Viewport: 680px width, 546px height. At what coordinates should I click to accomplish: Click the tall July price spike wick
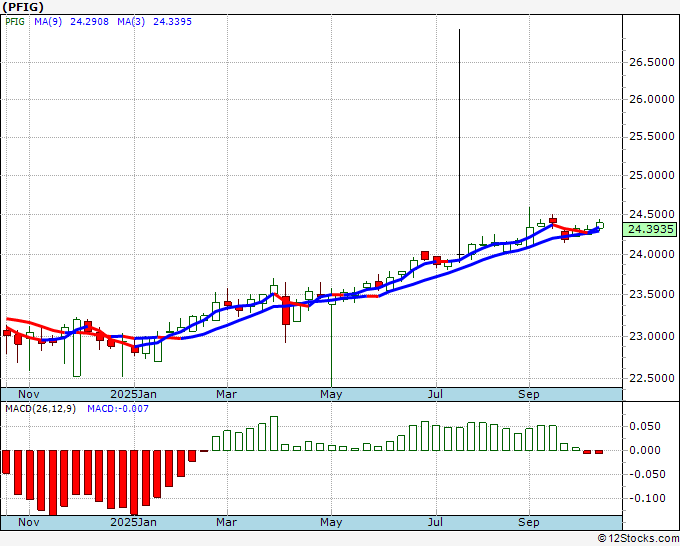(x=459, y=140)
